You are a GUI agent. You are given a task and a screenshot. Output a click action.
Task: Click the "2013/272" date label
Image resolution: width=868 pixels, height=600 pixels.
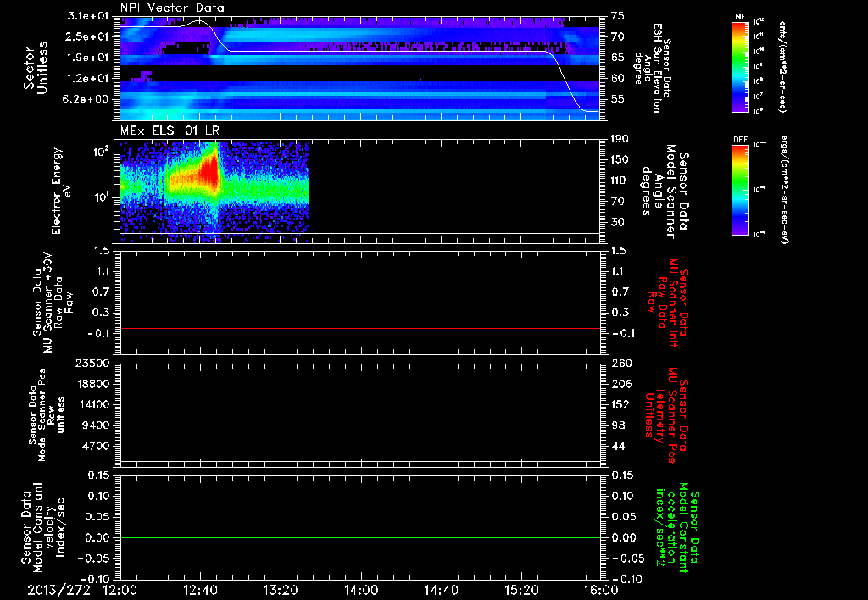[x=58, y=590]
